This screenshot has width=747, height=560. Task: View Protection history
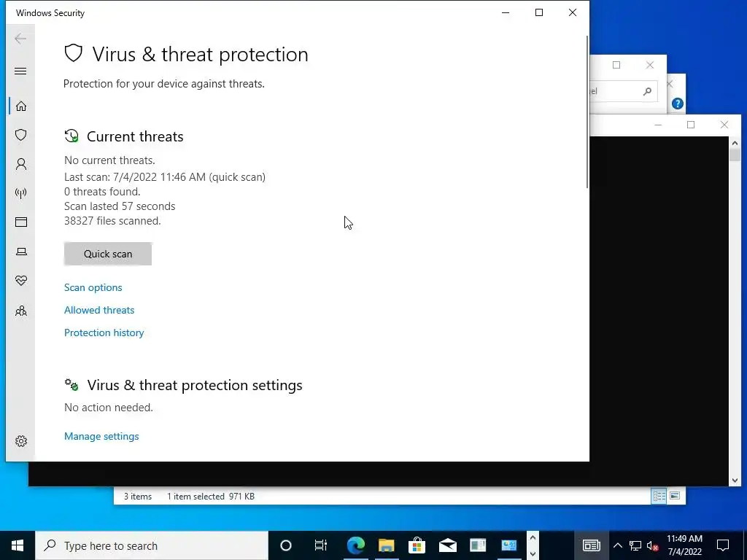[104, 332]
